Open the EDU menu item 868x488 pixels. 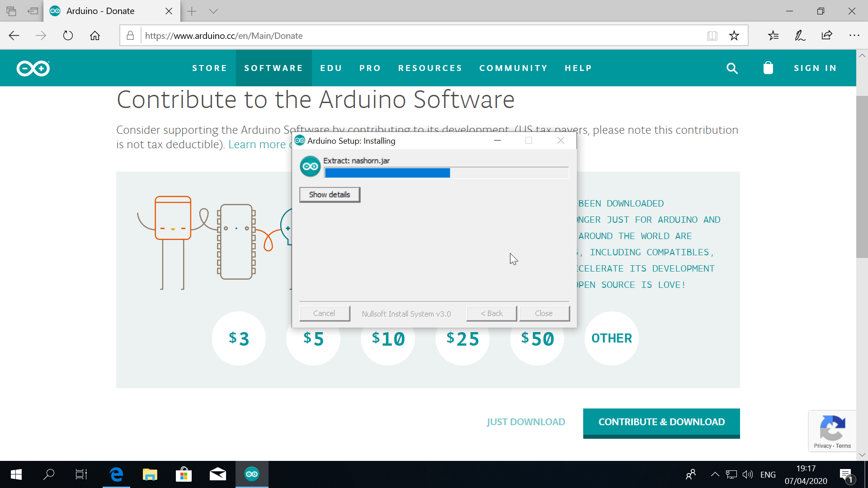(331, 68)
